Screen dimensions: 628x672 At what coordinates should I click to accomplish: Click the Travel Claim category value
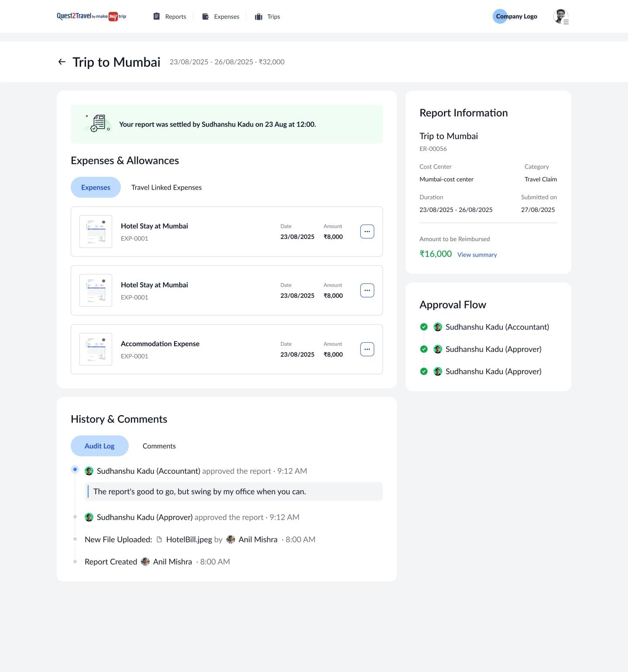pos(541,179)
